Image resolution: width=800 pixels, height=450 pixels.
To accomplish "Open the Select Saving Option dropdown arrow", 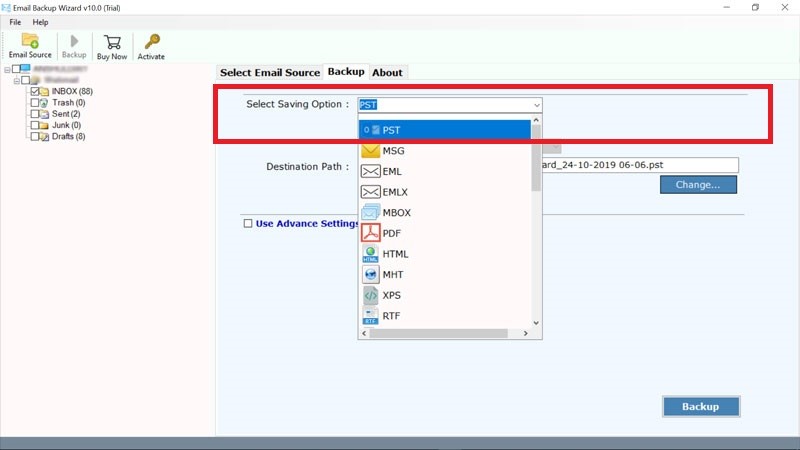I will [x=536, y=104].
